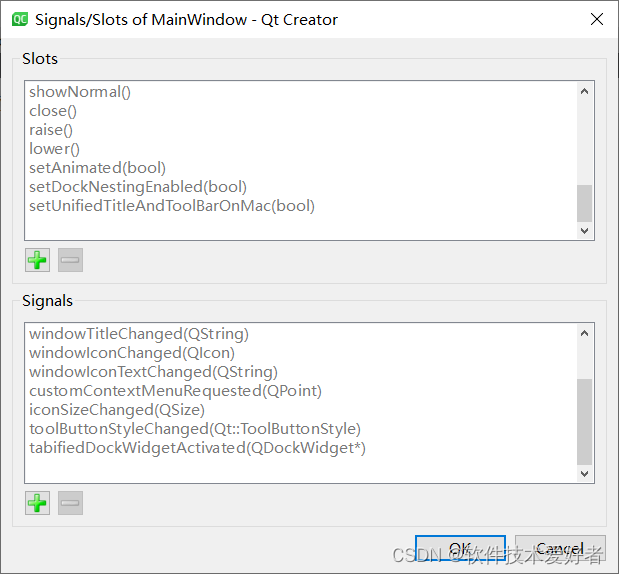Confirm with the OK button
The height and width of the screenshot is (574, 619).
tap(460, 548)
